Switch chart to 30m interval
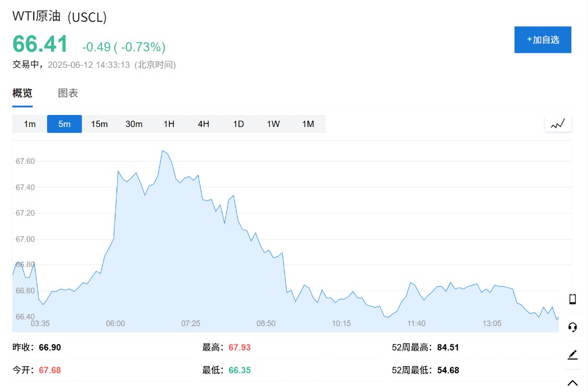Image resolution: width=588 pixels, height=392 pixels. click(134, 124)
